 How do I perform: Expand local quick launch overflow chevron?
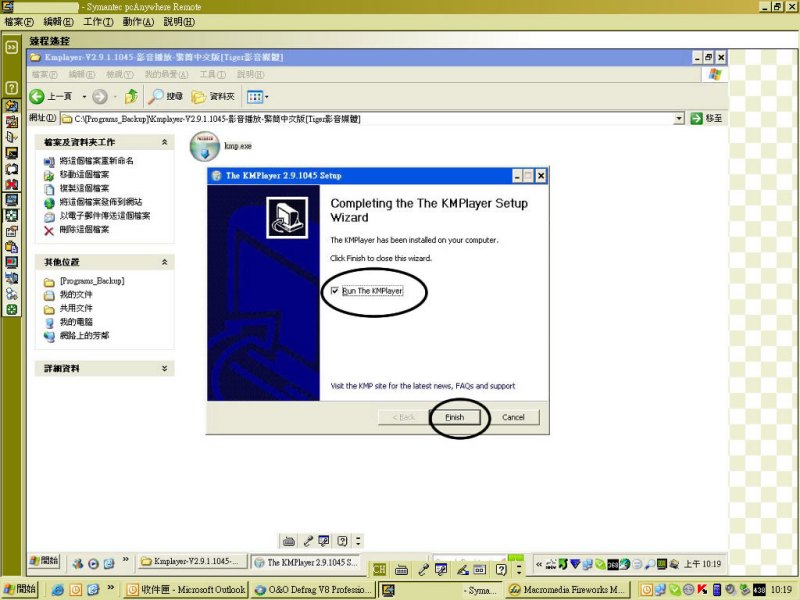click(110, 588)
